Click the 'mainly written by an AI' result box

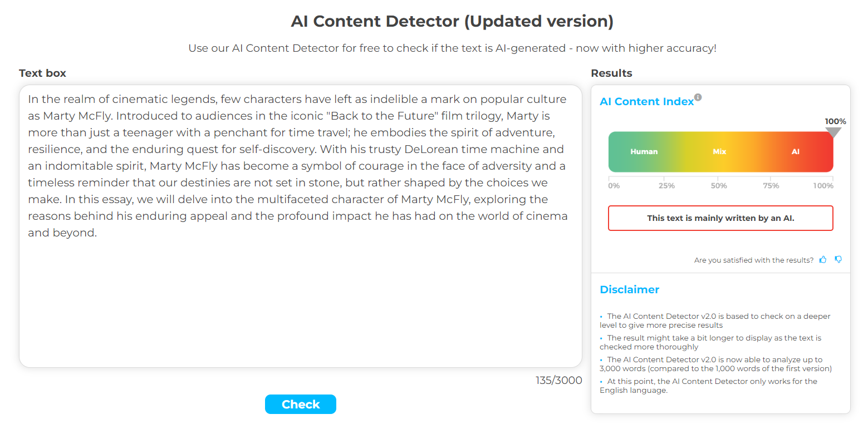pyautogui.click(x=720, y=218)
